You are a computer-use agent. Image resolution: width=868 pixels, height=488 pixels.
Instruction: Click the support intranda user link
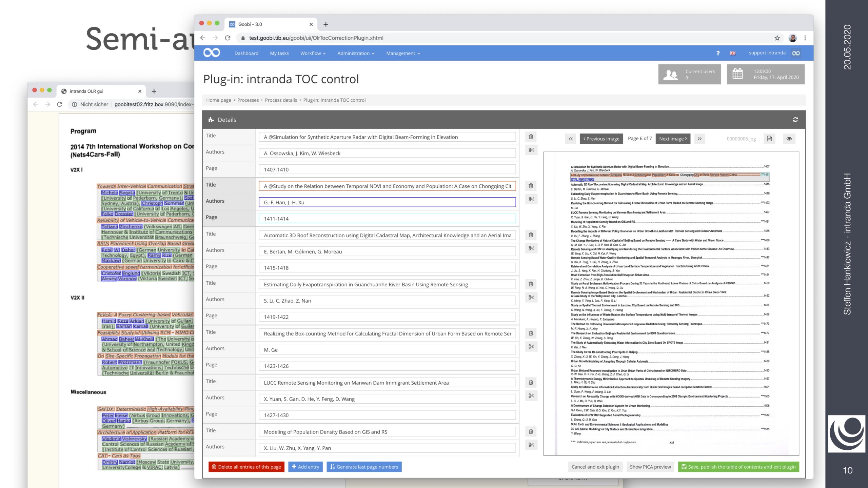click(767, 53)
